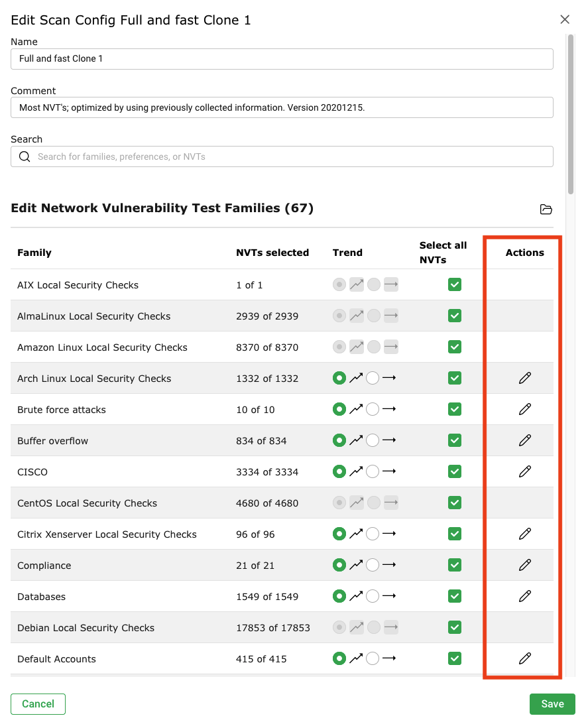
Task: Click the Name text field
Action: click(x=282, y=58)
